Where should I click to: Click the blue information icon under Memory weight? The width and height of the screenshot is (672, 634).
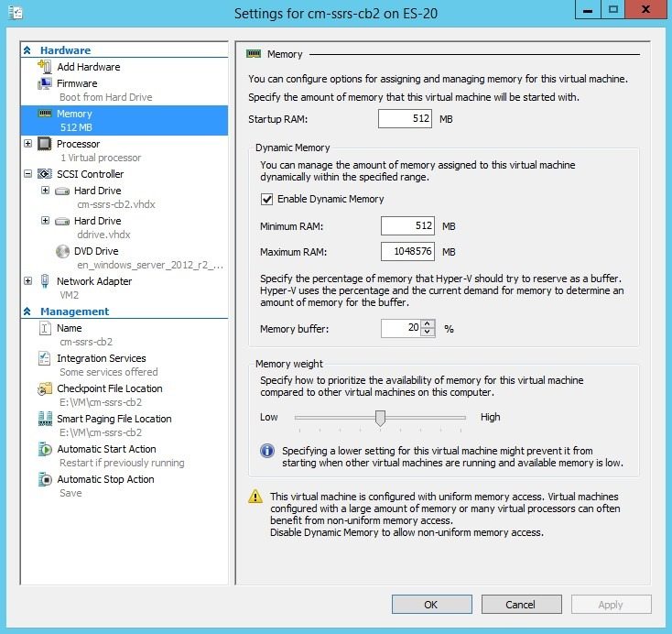267,451
